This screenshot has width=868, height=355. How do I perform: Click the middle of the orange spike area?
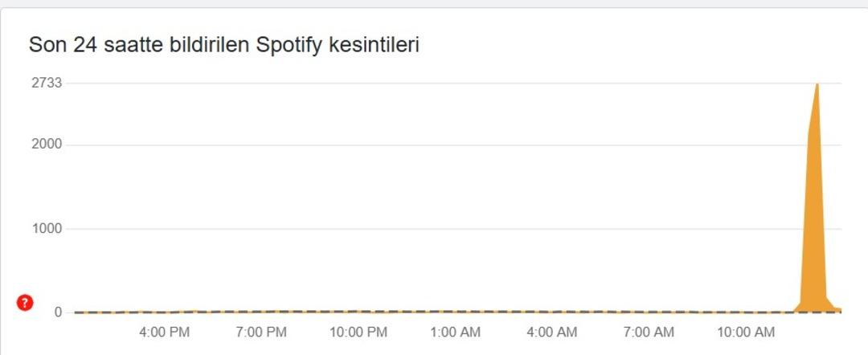pos(816,221)
